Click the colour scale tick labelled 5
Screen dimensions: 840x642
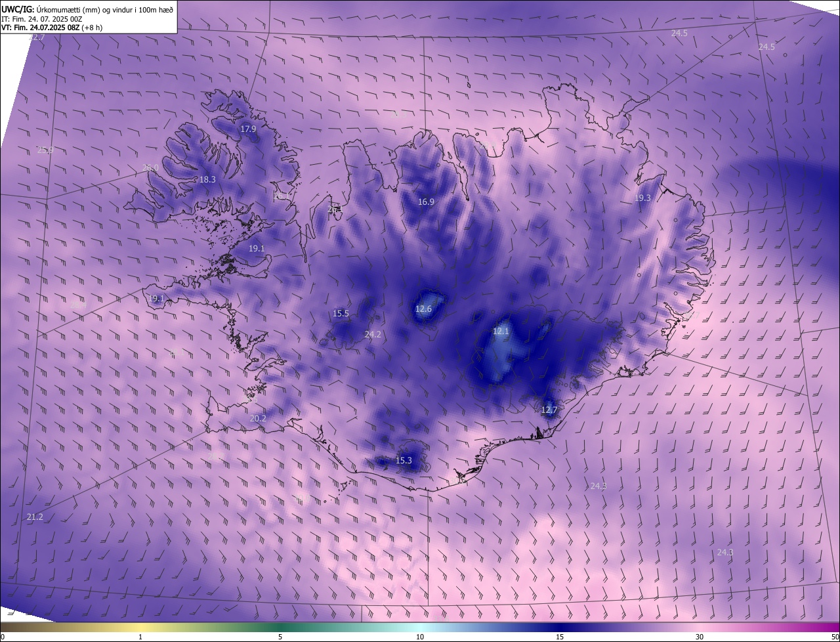280,637
